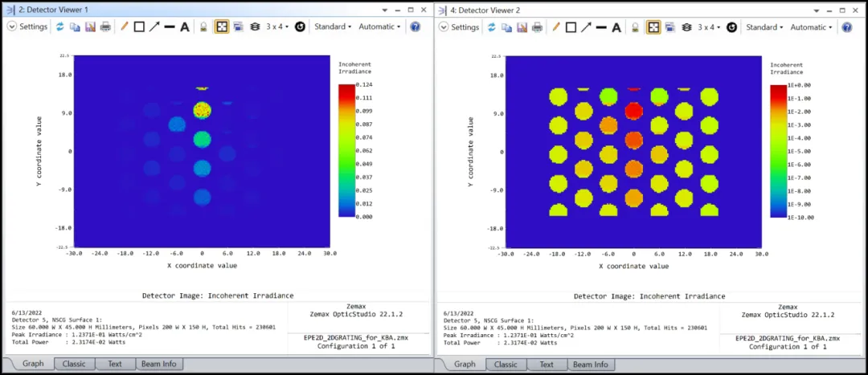Toggle the window lock in Detector Viewer 1
This screenshot has width=868, height=375.
204,26
